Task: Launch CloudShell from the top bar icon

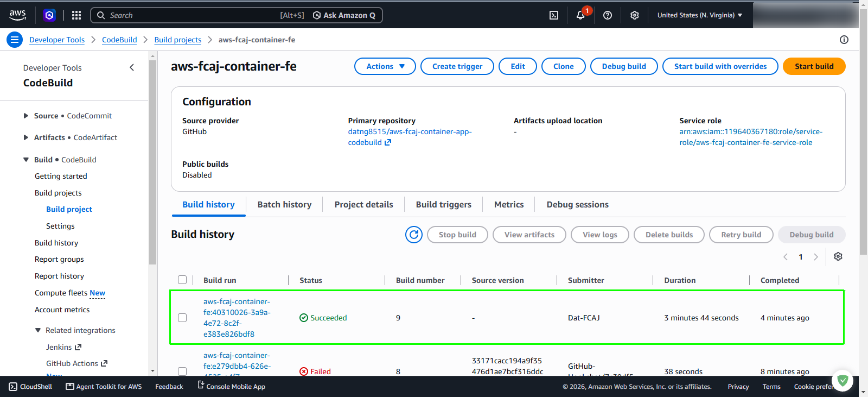Action: (554, 15)
